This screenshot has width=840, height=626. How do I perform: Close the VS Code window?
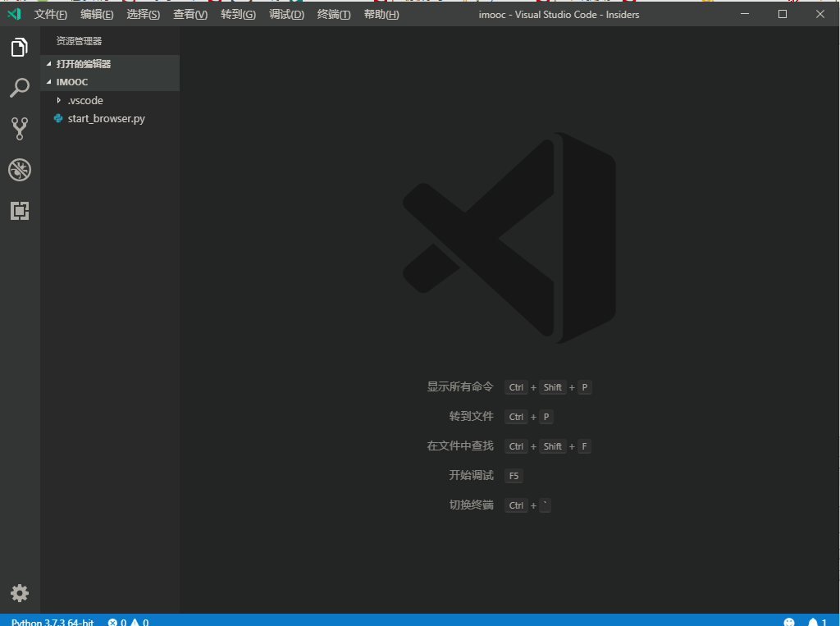coord(820,14)
